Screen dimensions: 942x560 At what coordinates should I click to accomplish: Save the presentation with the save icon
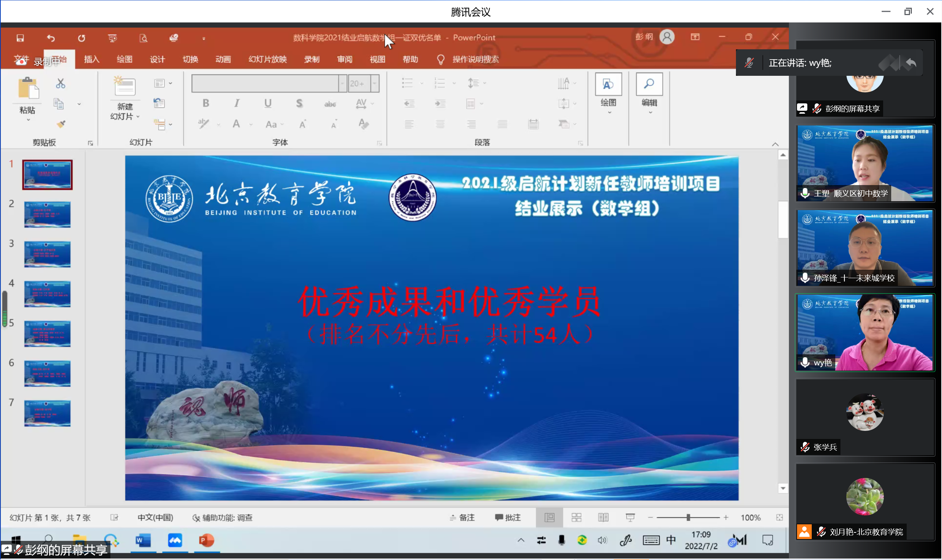tap(20, 38)
